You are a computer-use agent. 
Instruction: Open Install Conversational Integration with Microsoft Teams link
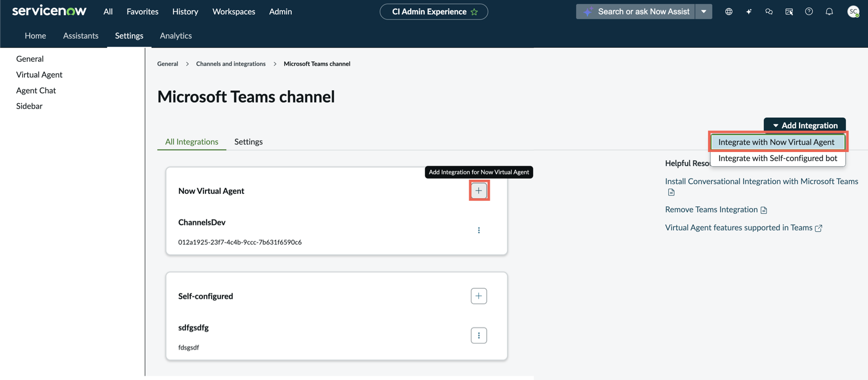pyautogui.click(x=762, y=181)
